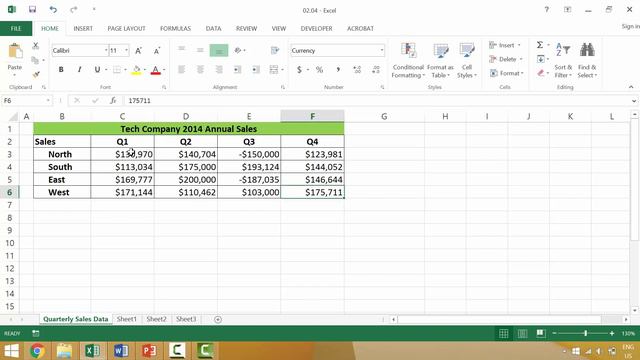
Task: Open the font size dropdown
Action: [126, 51]
